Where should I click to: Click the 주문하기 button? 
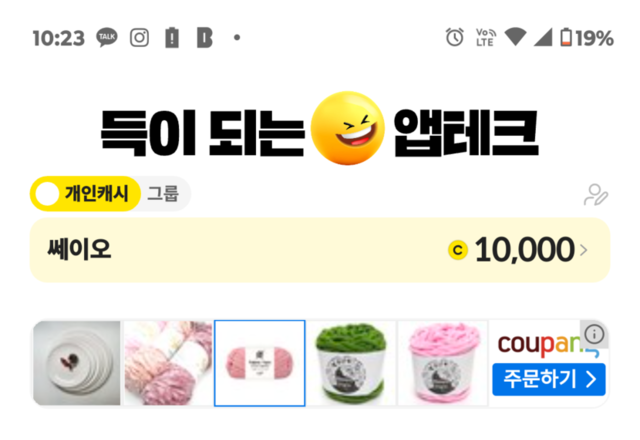pos(549,380)
